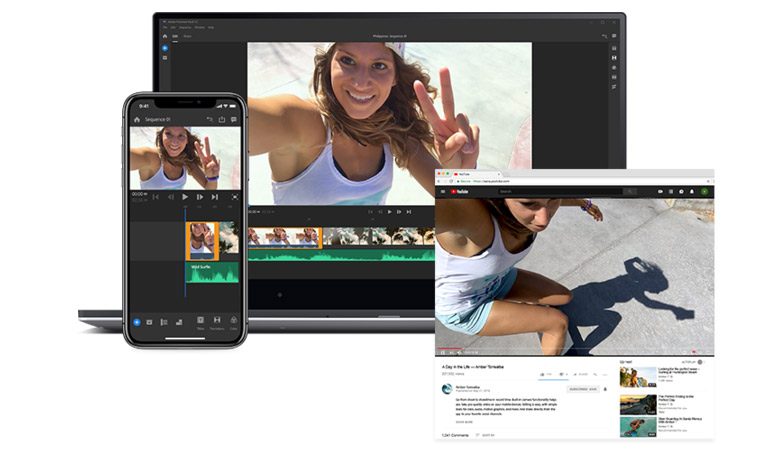Select the orange highlighted clip on laptop timeline
The image size is (770, 456).
point(285,236)
